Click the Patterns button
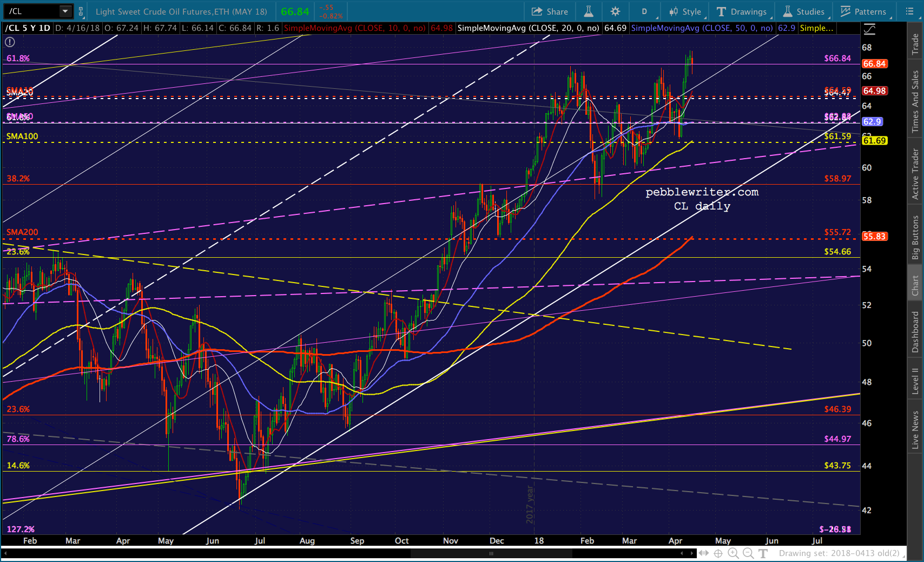Image resolution: width=924 pixels, height=562 pixels. (863, 11)
